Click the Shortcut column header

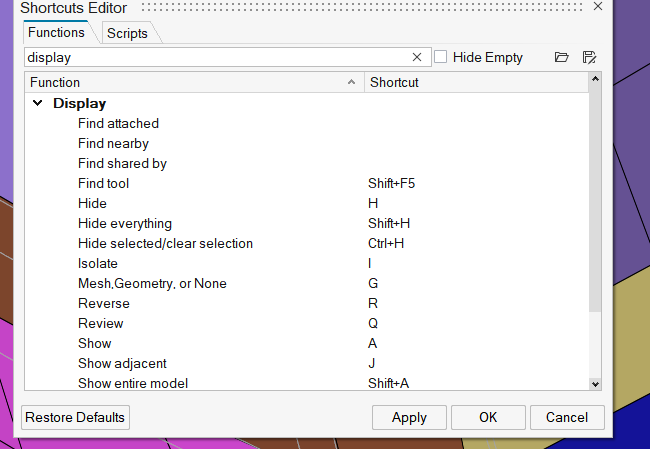click(476, 82)
